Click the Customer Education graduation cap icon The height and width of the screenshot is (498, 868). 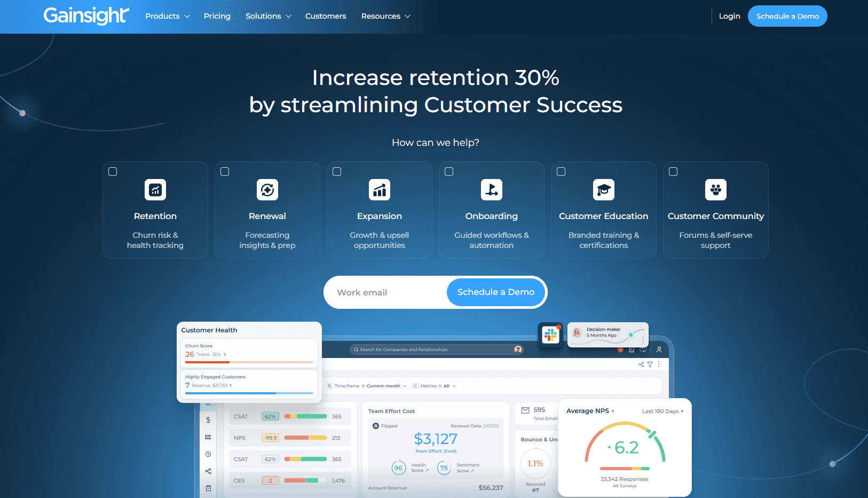[x=604, y=190]
